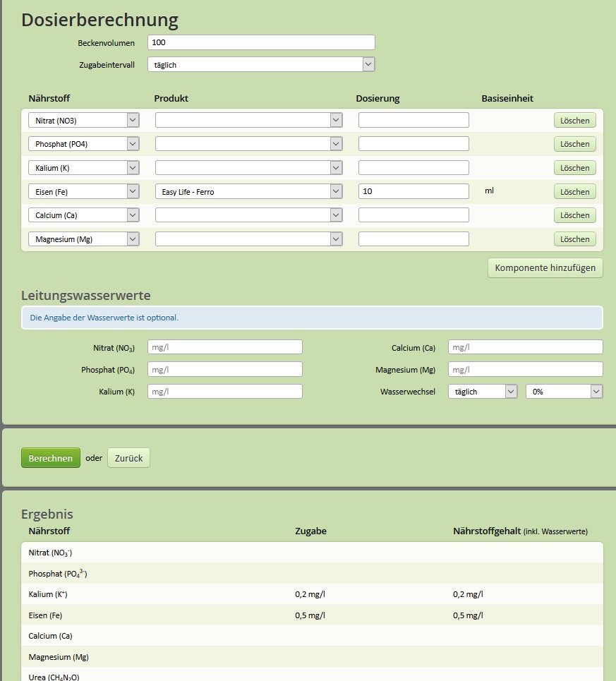Viewport: 616px width, 681px height.
Task: Click the Leitungswasser Magnesium mg/l field
Action: tap(525, 370)
